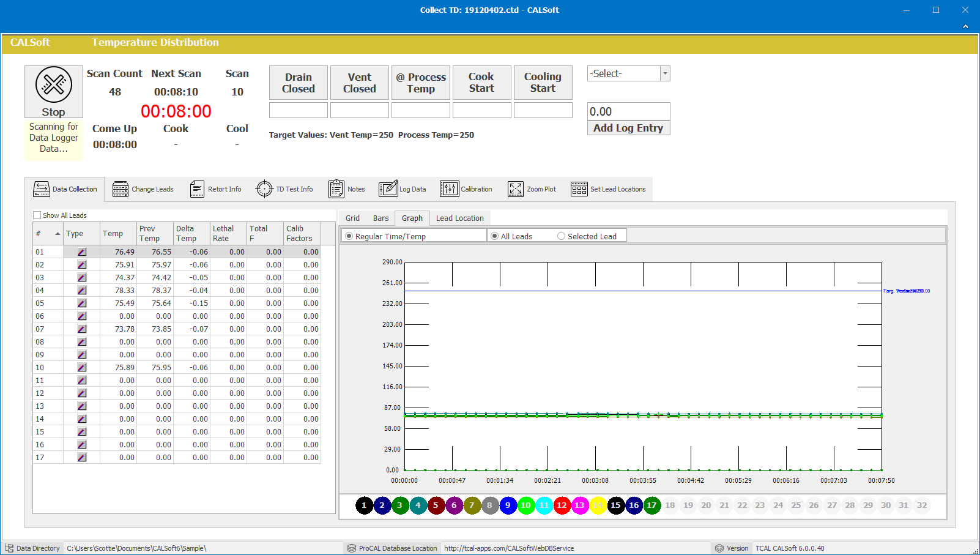
Task: Click the Version status bar icon
Action: click(719, 548)
